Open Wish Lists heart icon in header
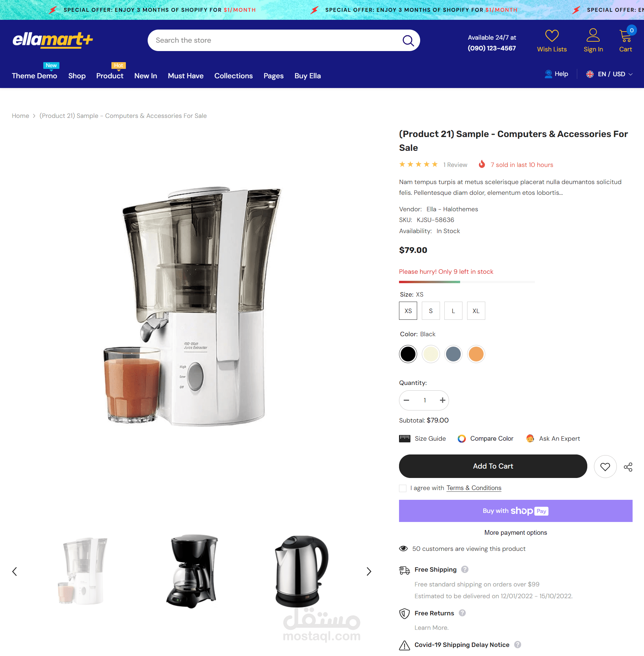This screenshot has height=656, width=644. [552, 36]
